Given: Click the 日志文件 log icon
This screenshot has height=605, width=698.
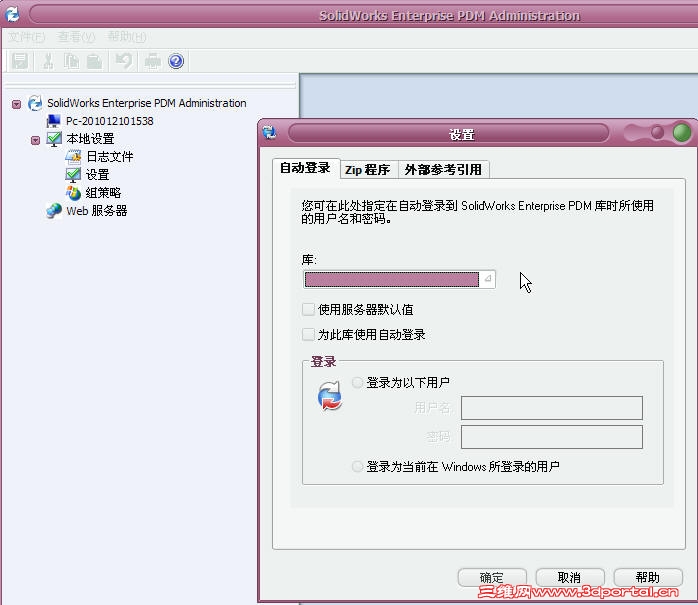Looking at the screenshot, I should point(73,157).
